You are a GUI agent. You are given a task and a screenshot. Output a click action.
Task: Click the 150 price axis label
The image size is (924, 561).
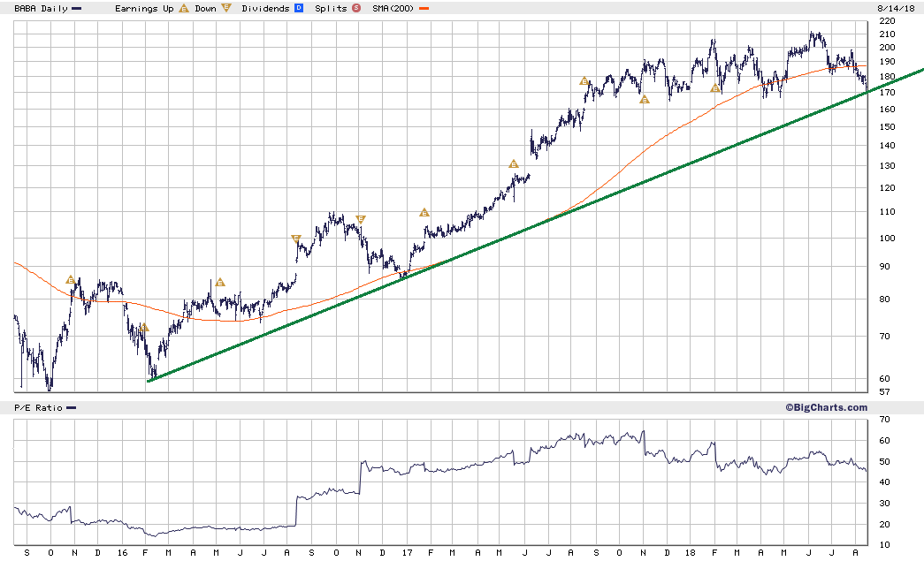click(887, 126)
